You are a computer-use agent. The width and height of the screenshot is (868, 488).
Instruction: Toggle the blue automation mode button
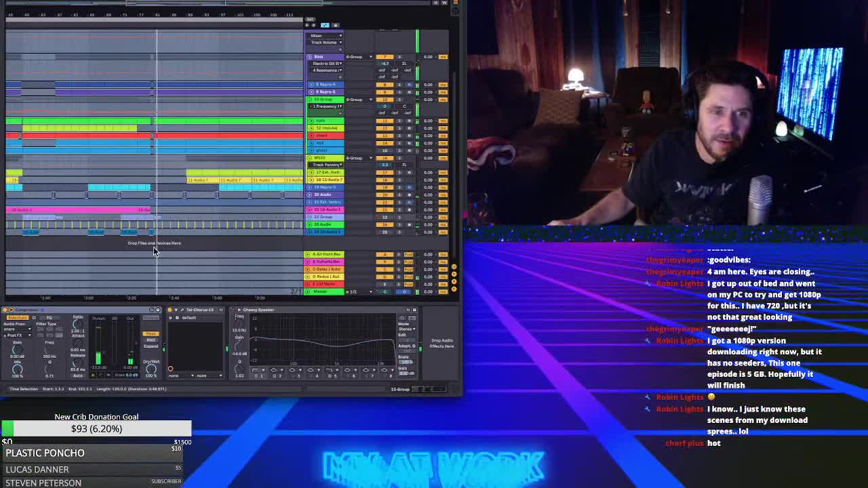coord(325,25)
